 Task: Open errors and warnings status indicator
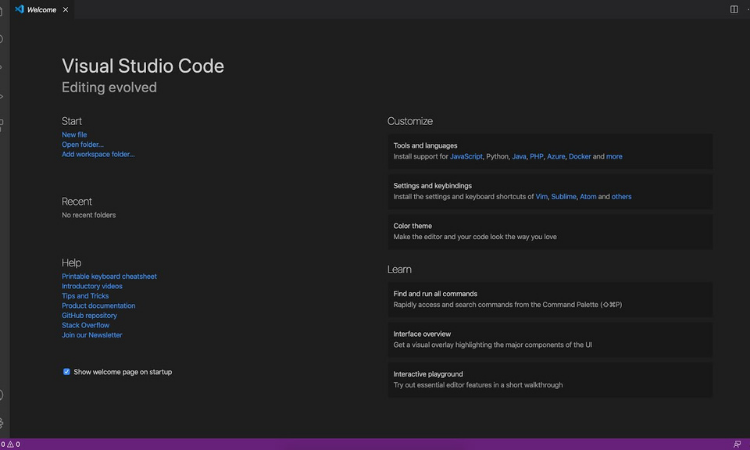click(x=10, y=444)
